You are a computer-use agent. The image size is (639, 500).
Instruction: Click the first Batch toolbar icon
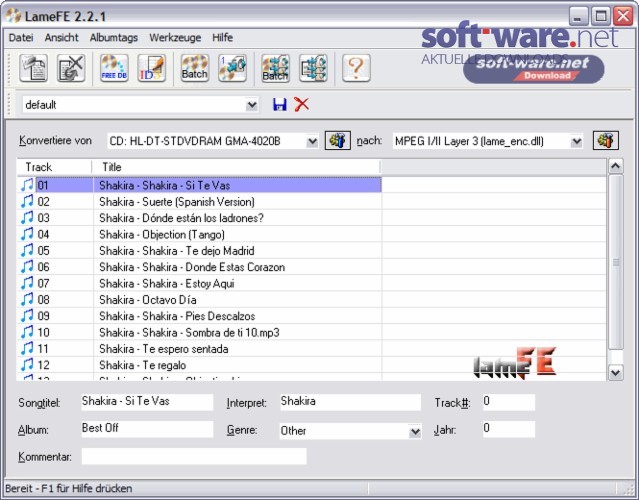point(195,68)
